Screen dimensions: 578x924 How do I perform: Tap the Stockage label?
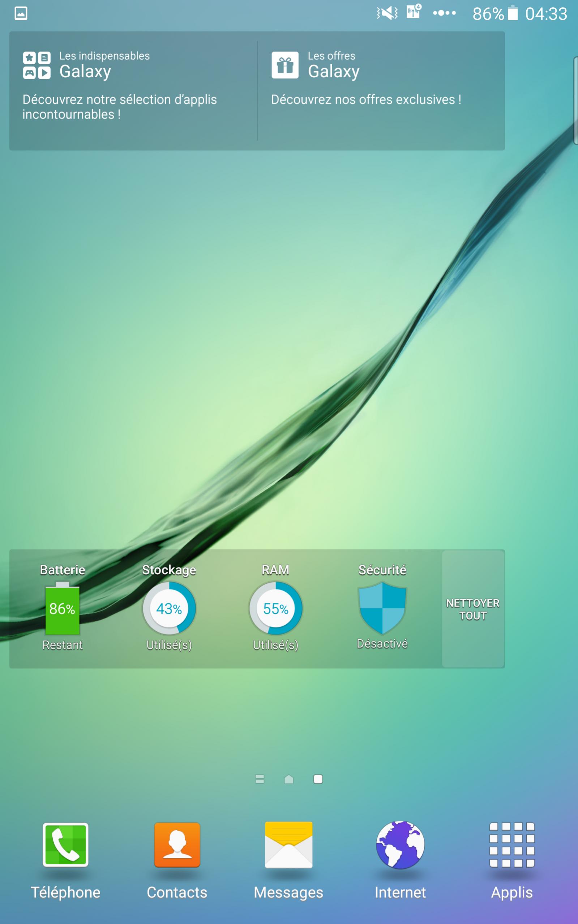[169, 570]
